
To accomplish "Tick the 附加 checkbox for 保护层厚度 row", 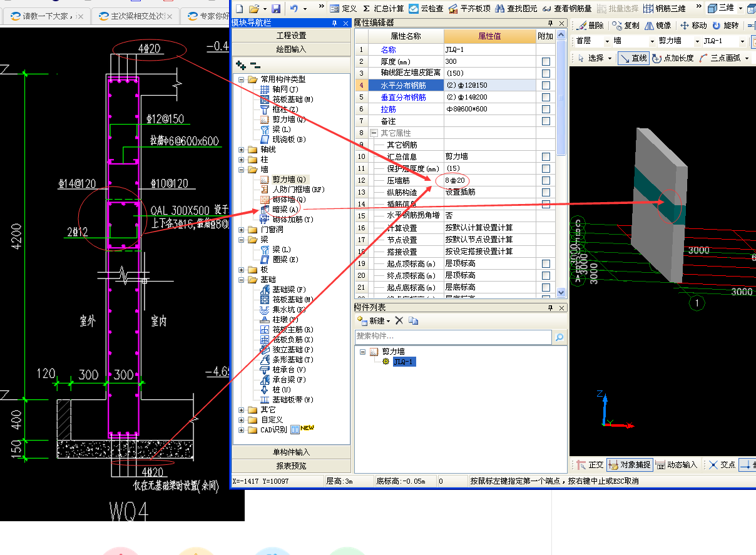I will 546,168.
